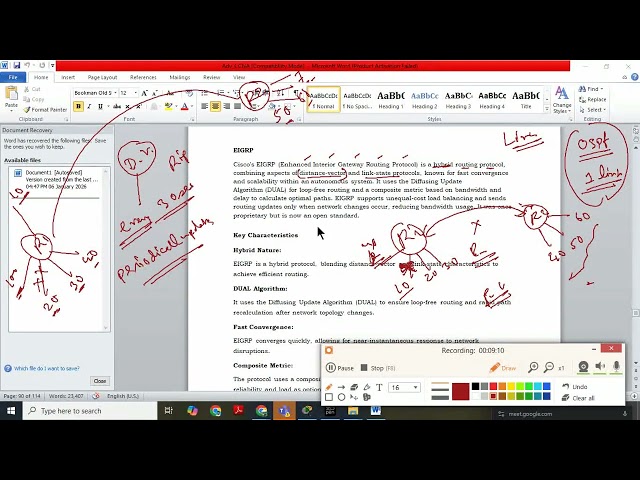Screen dimensions: 640x480
Task: Mute the microphone in the recorder
Action: coord(616,367)
